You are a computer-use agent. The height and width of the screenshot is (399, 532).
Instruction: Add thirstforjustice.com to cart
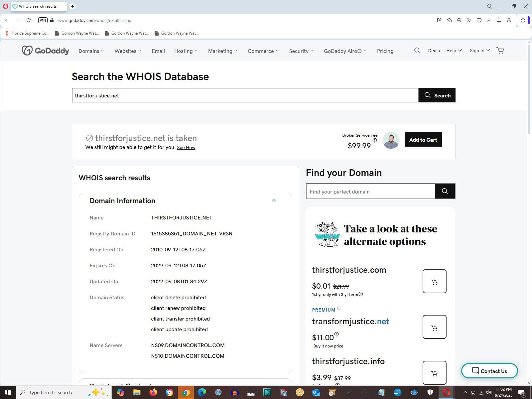[434, 281]
